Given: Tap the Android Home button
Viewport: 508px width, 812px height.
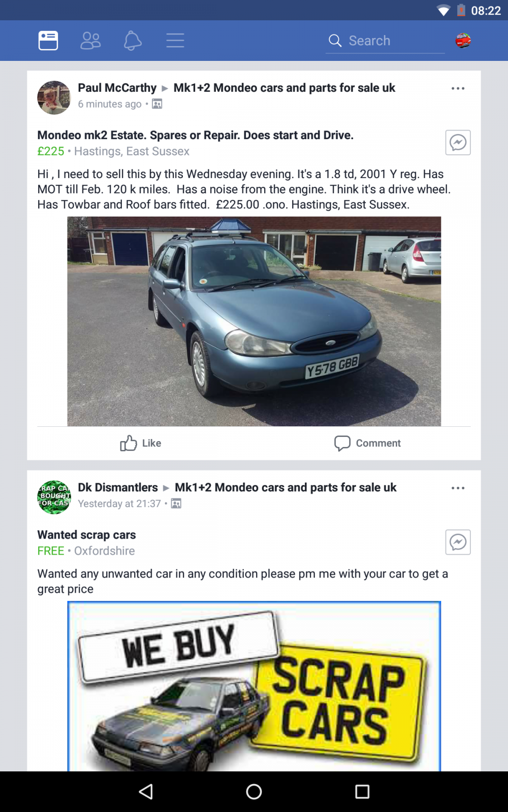Looking at the screenshot, I should 254,792.
